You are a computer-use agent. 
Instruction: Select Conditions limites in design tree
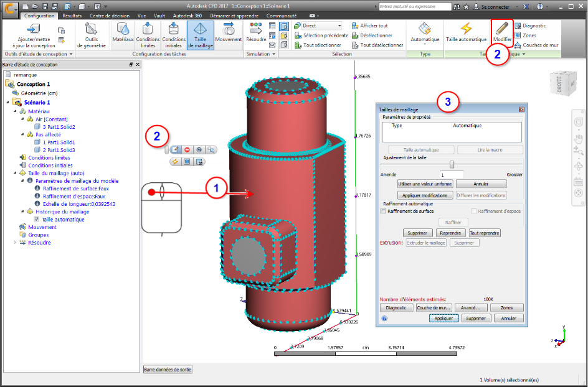coord(50,157)
